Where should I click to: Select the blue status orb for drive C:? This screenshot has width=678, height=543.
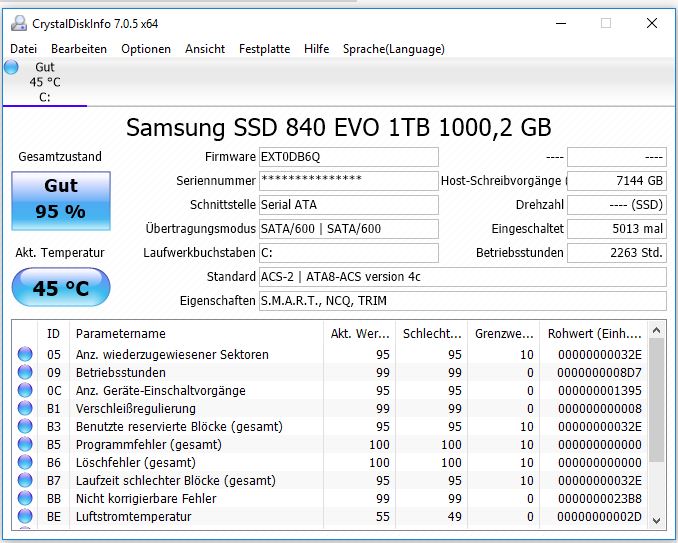tap(11, 67)
